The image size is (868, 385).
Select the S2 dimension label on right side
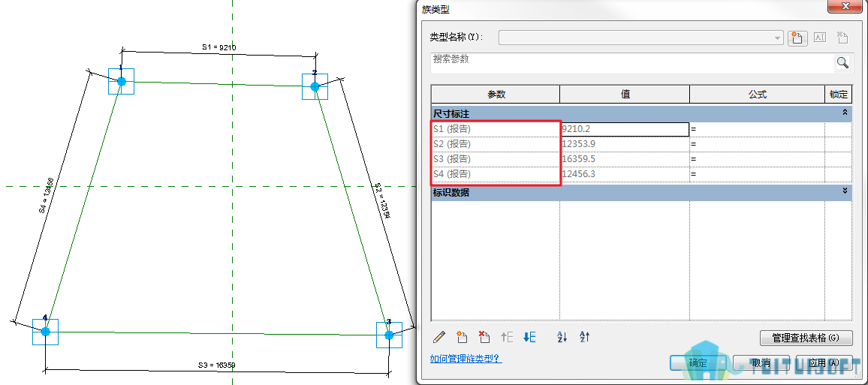pos(384,203)
